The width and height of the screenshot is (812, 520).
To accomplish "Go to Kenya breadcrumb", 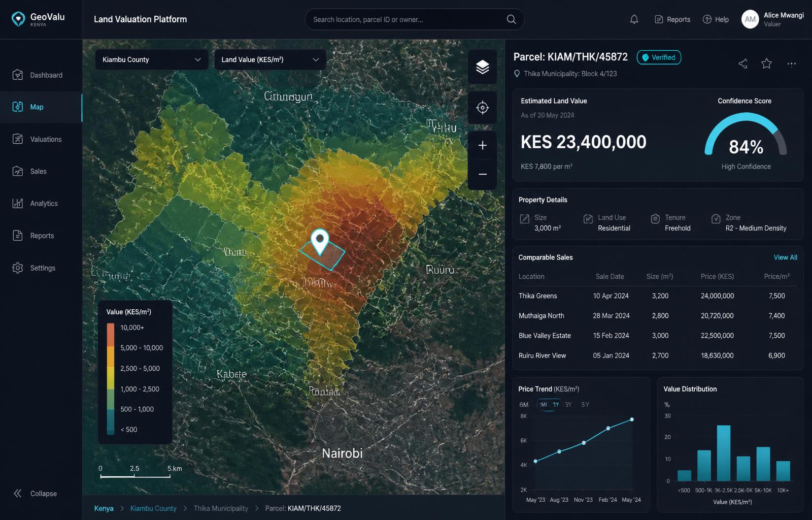I will [x=104, y=508].
